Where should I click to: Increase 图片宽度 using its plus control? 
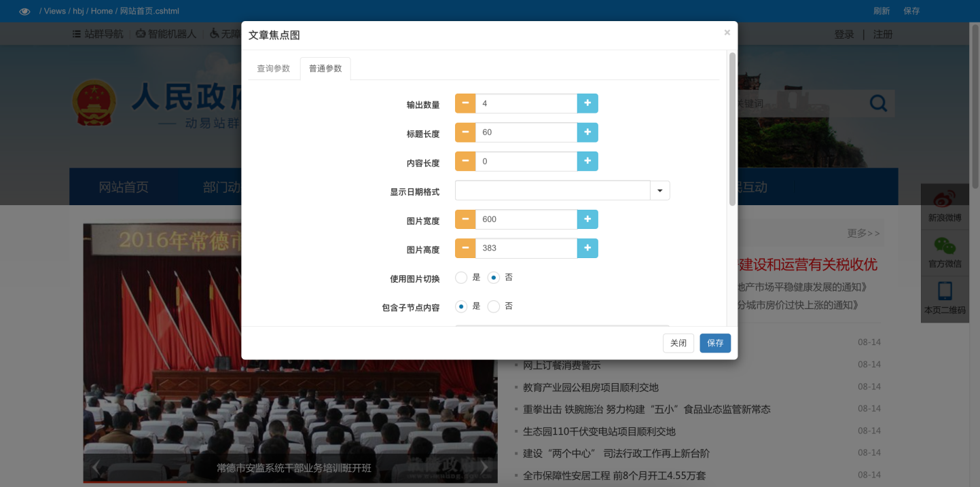pyautogui.click(x=587, y=219)
